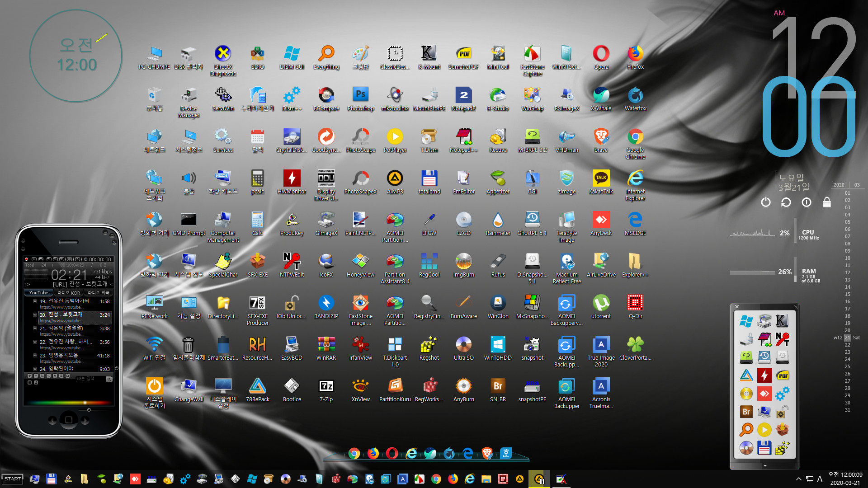868x488 pixels.
Task: Click the restart icon under the date
Action: tap(786, 202)
